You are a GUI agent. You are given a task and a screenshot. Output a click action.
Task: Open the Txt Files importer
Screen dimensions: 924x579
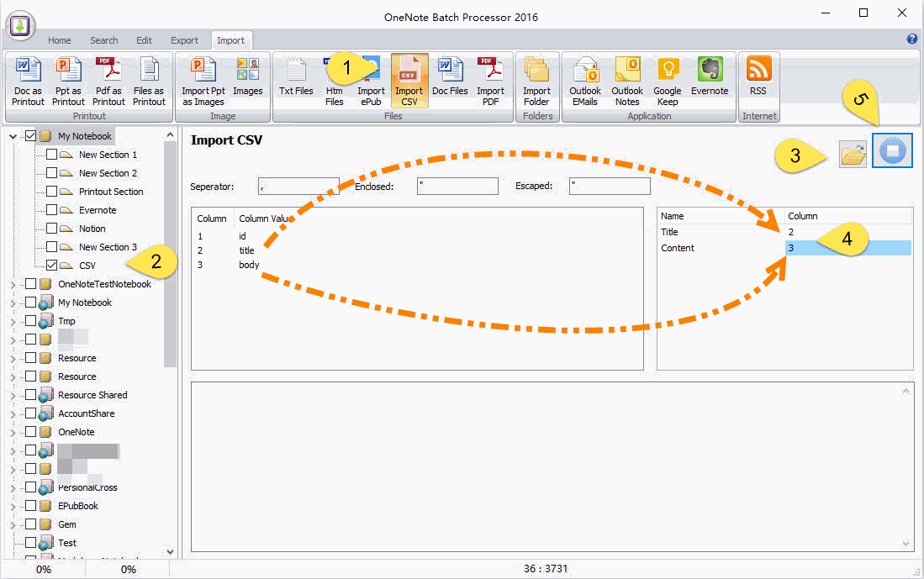tap(296, 76)
